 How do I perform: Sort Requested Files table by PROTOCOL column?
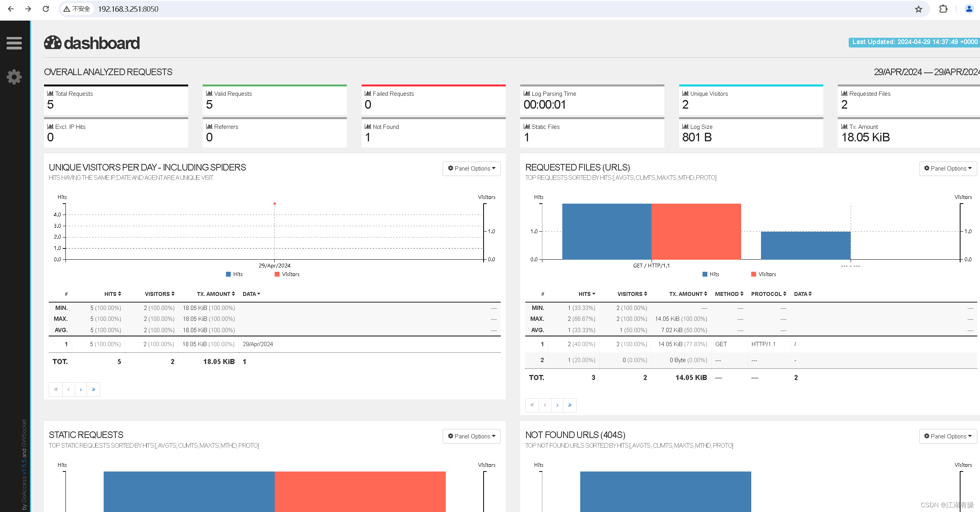pos(768,294)
